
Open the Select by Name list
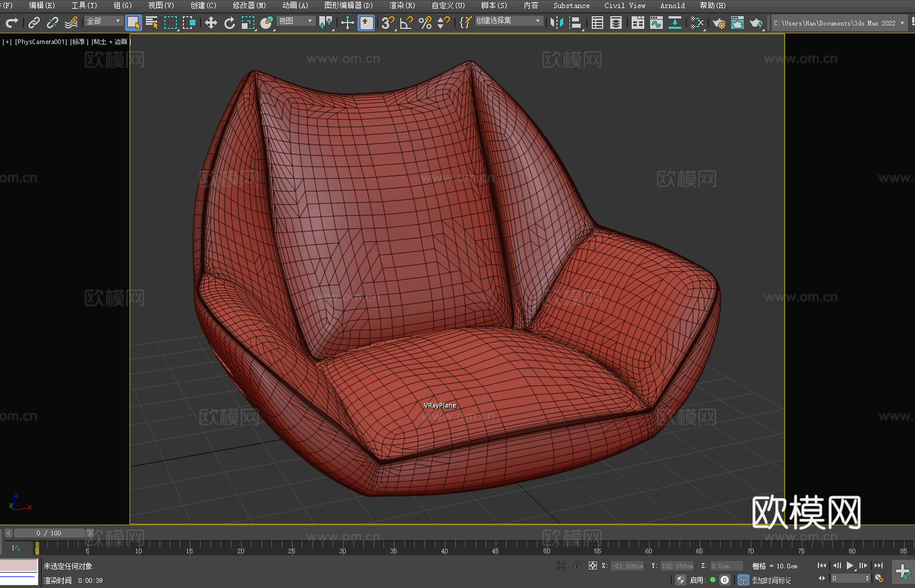coord(152,23)
